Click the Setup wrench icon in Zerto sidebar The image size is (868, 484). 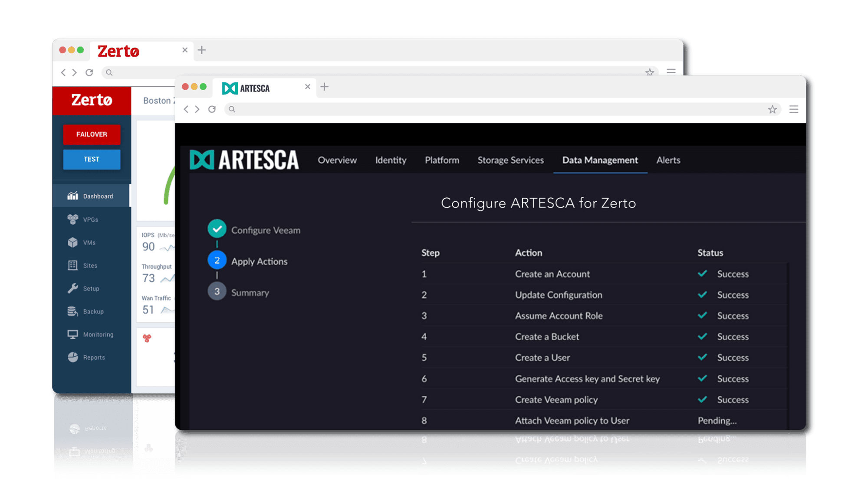(x=72, y=288)
